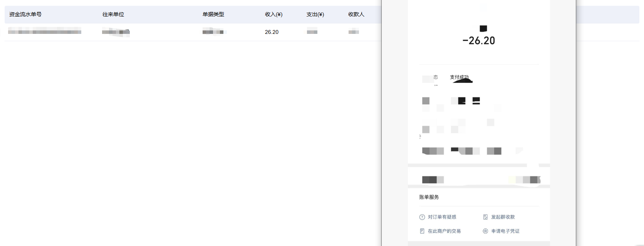Click the question mark icon beside 对订单有疑惑
Viewport: 644px width, 246px height.
click(x=422, y=217)
